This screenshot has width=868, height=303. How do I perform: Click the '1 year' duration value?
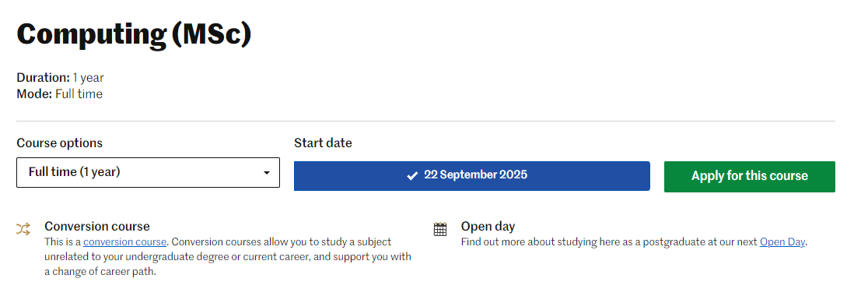click(x=89, y=78)
